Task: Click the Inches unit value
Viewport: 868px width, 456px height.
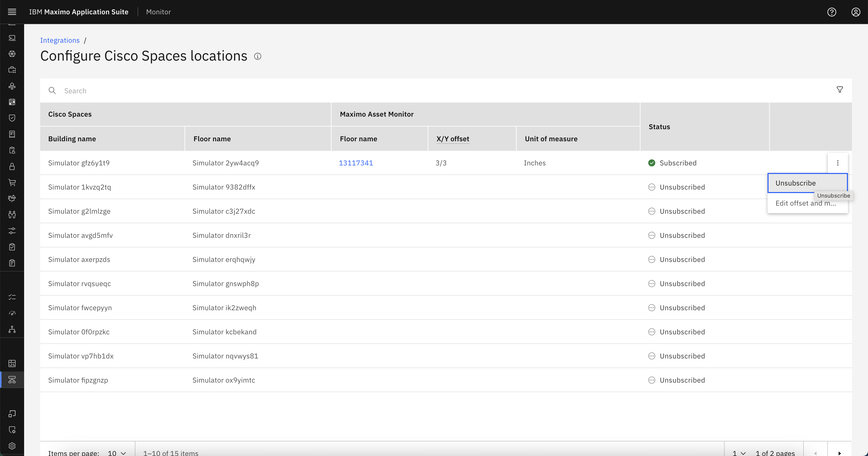Action: pos(534,163)
